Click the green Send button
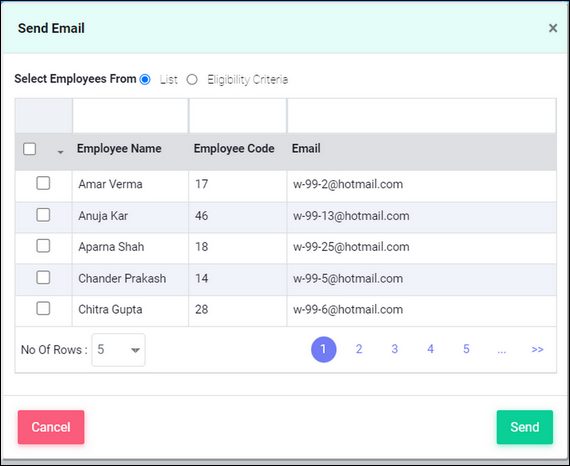 [x=525, y=427]
